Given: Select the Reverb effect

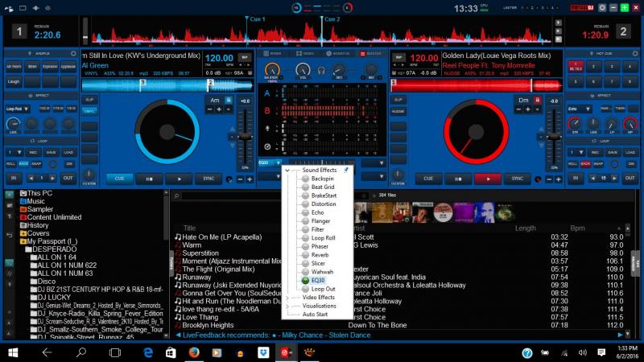Looking at the screenshot, I should point(320,255).
